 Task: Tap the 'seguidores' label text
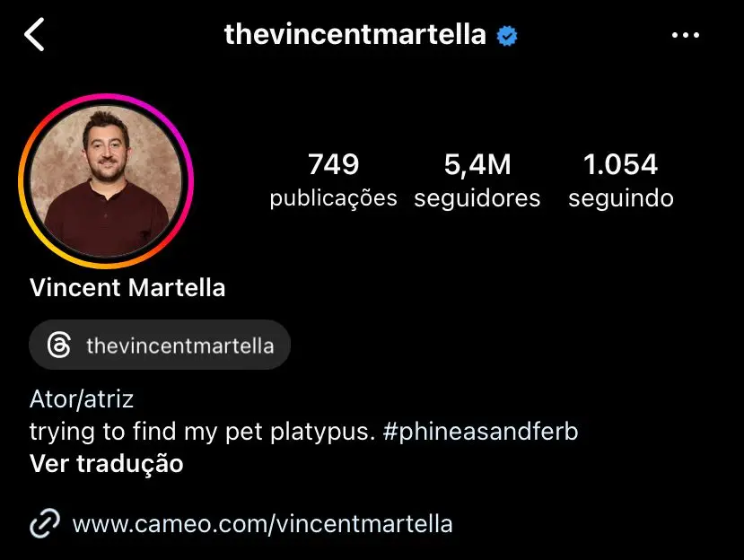coord(477,198)
